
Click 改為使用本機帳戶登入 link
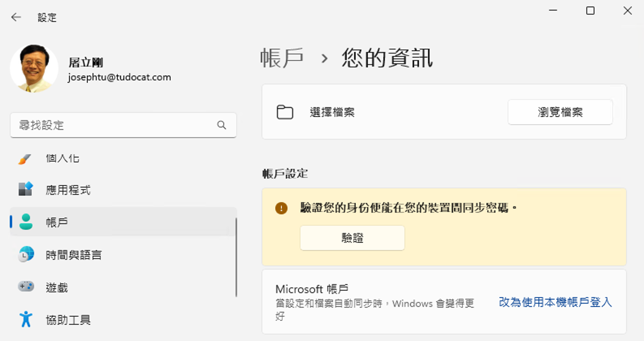tap(555, 302)
